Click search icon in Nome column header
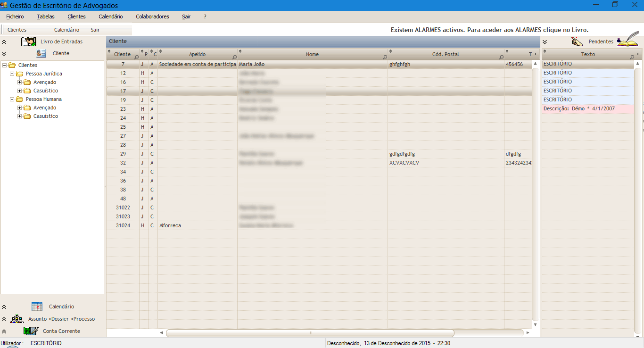 pos(385,58)
